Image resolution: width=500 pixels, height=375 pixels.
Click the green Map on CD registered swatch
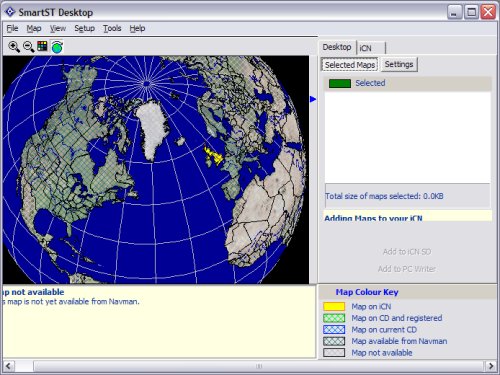point(334,318)
